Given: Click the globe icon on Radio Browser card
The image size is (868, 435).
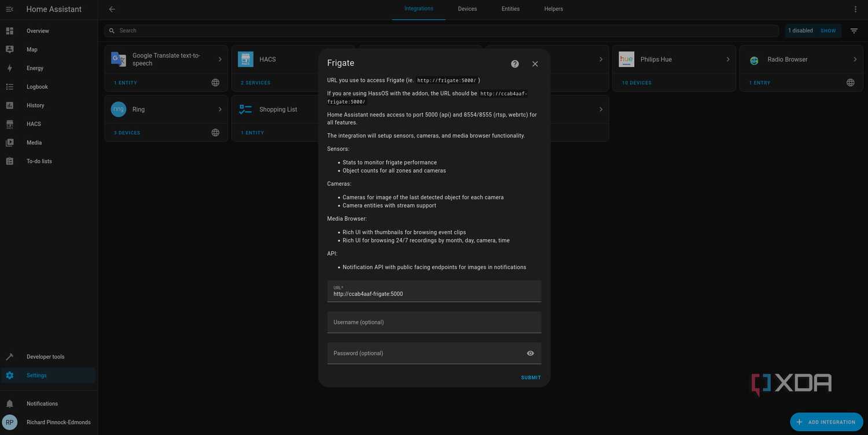Looking at the screenshot, I should click(x=851, y=83).
